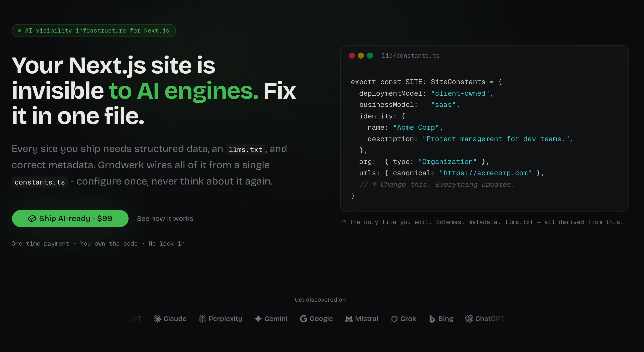Click the Claude starburst logo

[157, 318]
